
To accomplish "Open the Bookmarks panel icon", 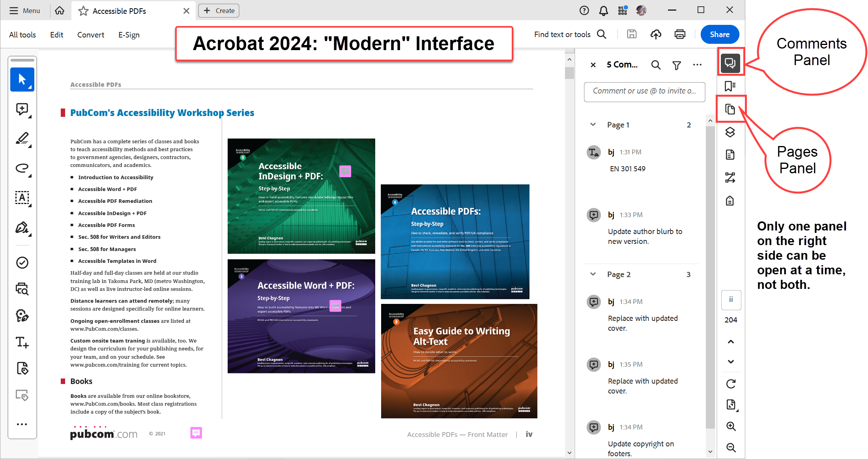I will (x=730, y=86).
